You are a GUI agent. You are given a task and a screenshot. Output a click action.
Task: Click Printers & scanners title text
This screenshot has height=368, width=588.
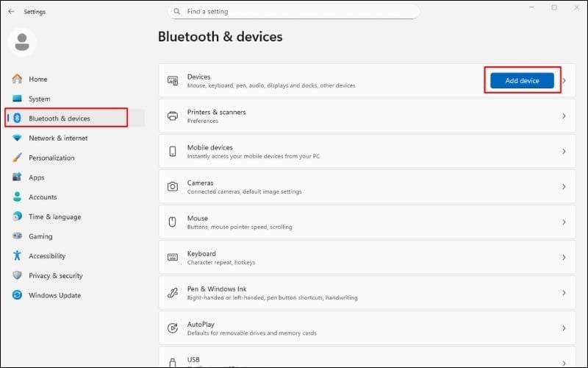216,112
